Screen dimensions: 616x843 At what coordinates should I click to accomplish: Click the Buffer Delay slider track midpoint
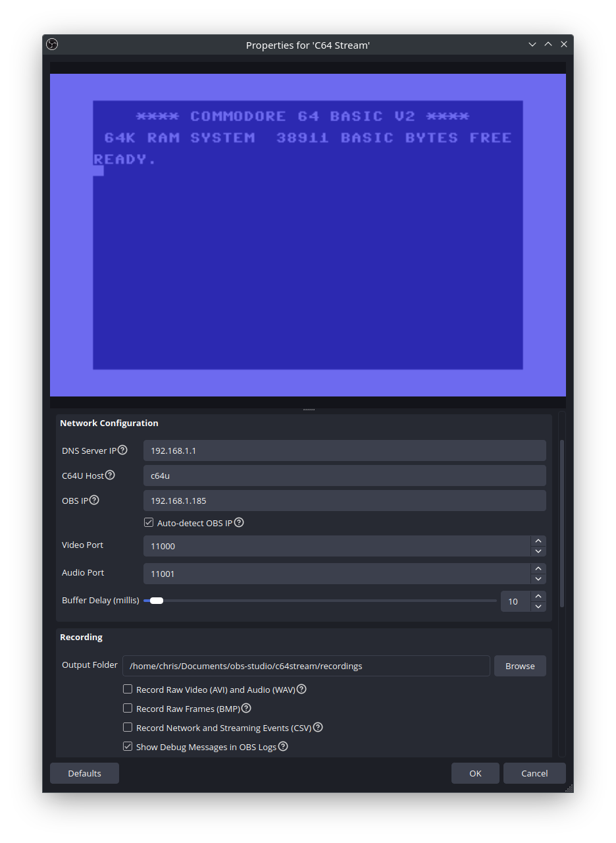pos(320,601)
